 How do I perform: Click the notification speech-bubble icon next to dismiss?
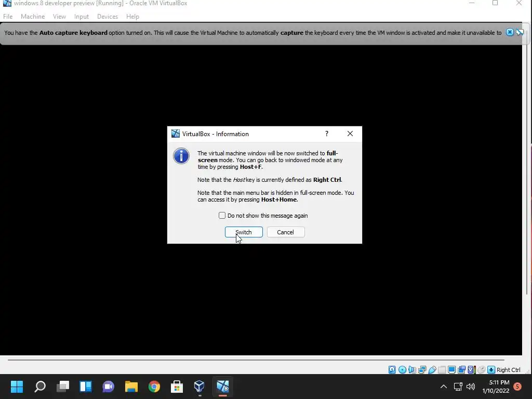point(520,32)
